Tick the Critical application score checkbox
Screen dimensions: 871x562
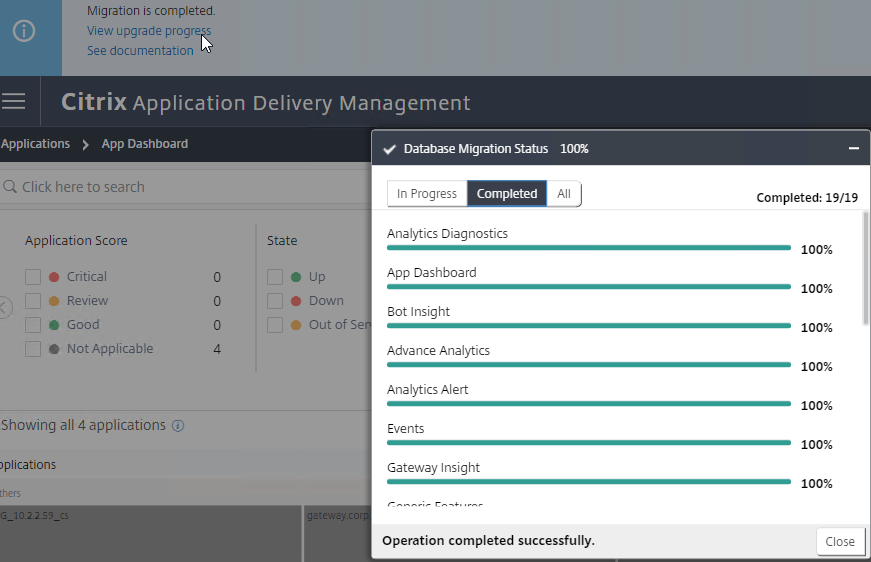click(33, 277)
